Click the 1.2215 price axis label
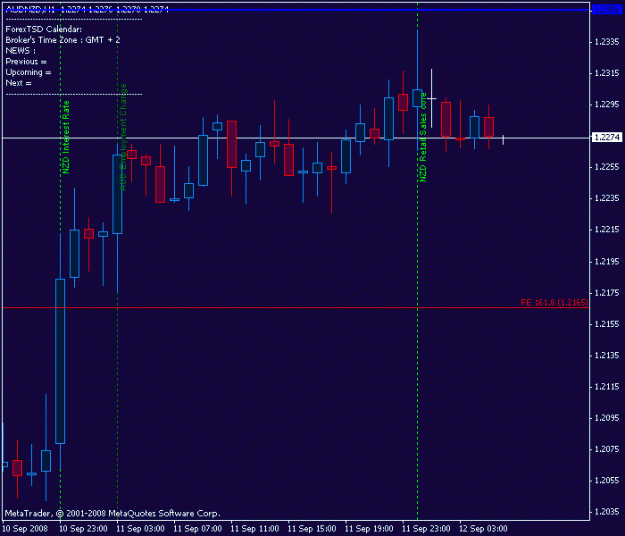625x536 pixels. click(x=607, y=230)
